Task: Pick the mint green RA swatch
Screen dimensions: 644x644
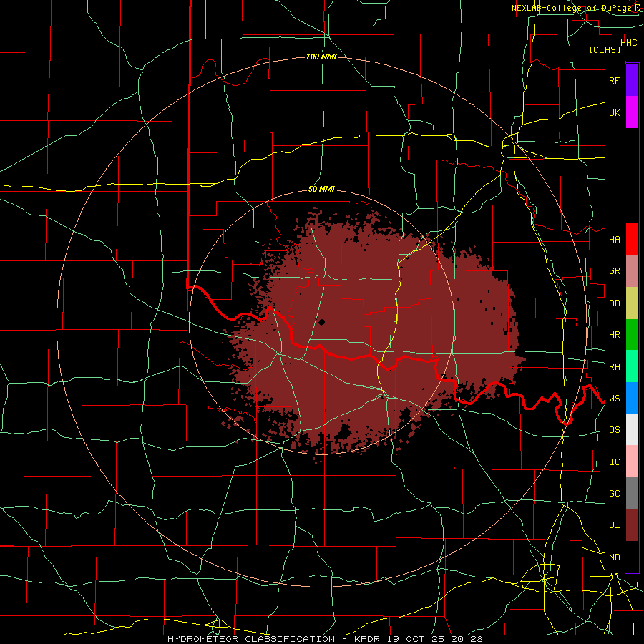Action: [632, 366]
